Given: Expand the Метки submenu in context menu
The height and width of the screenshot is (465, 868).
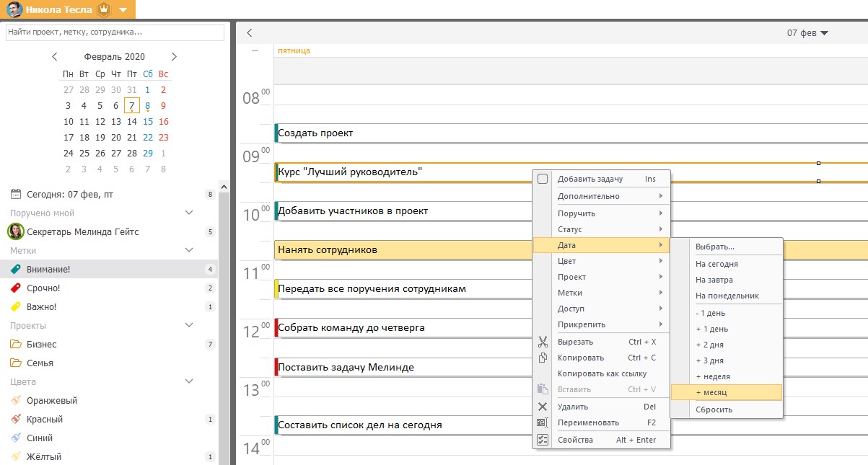Looking at the screenshot, I should (x=602, y=293).
